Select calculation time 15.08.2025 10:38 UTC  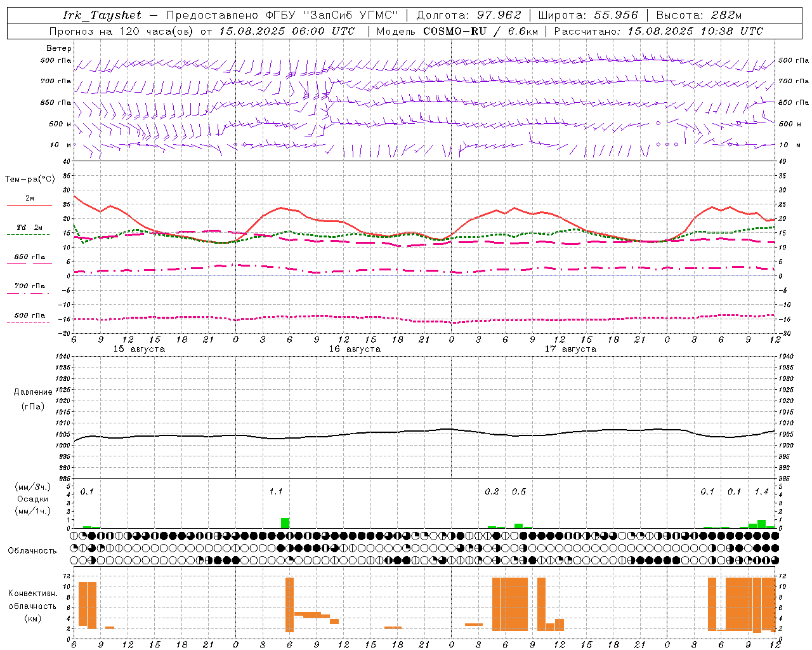coord(695,31)
